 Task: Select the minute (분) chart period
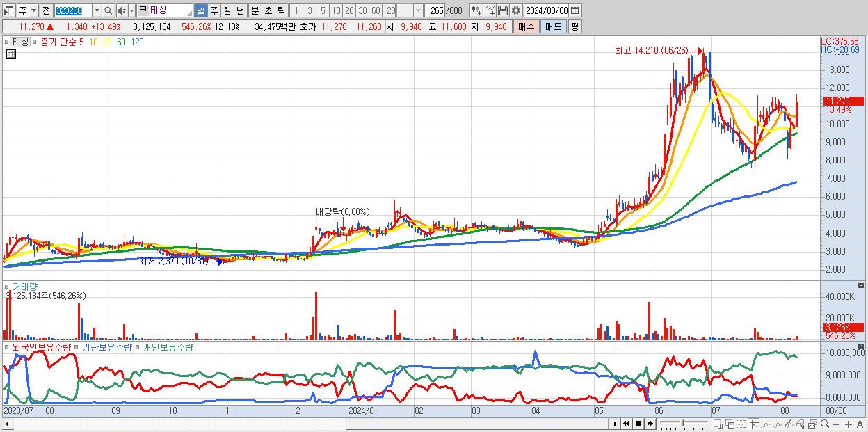(x=255, y=10)
